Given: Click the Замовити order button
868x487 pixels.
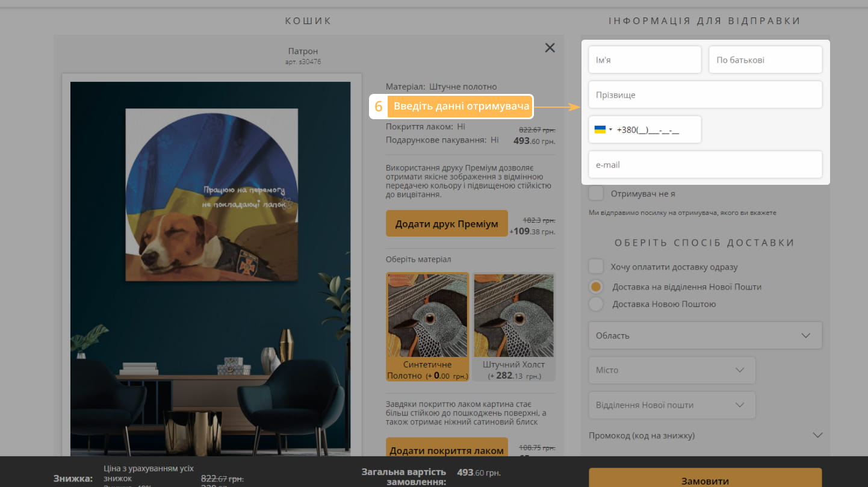Looking at the screenshot, I should pos(705,479).
